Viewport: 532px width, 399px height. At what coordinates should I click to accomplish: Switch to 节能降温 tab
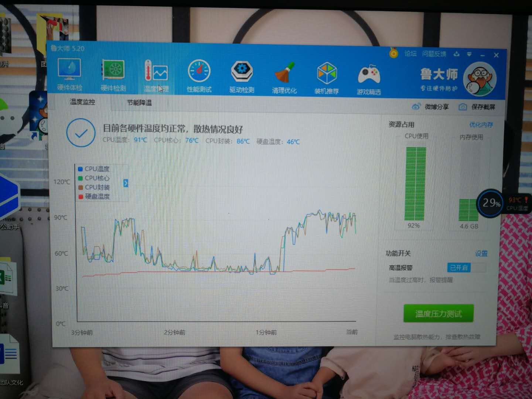point(139,103)
